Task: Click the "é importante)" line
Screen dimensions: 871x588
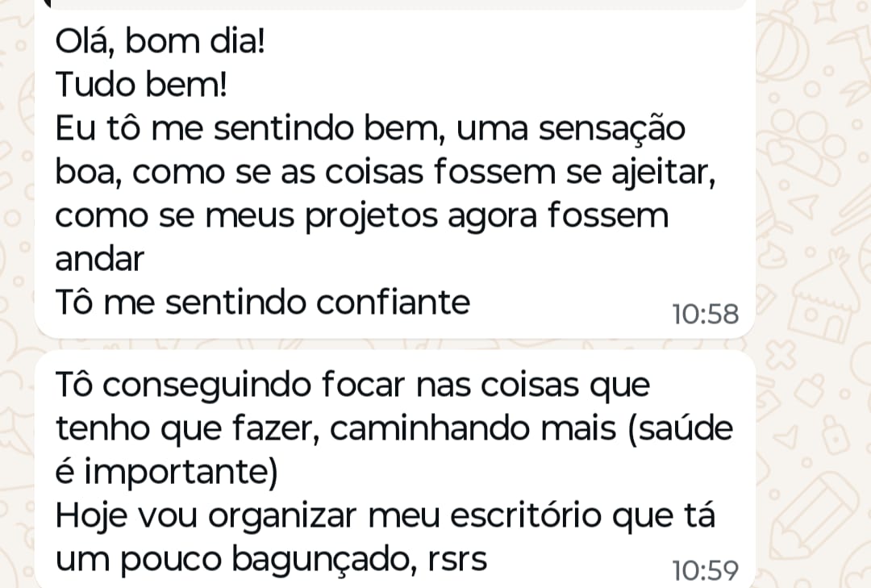Action: pos(166,473)
